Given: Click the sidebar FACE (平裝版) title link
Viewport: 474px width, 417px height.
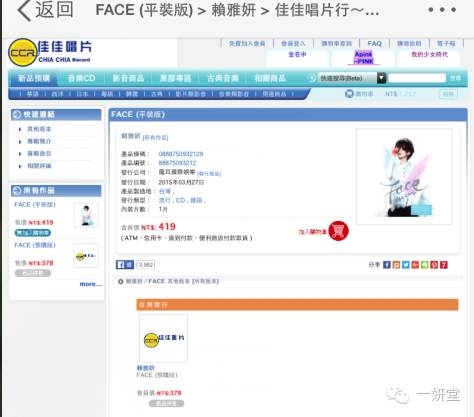Looking at the screenshot, I should coord(35,204).
